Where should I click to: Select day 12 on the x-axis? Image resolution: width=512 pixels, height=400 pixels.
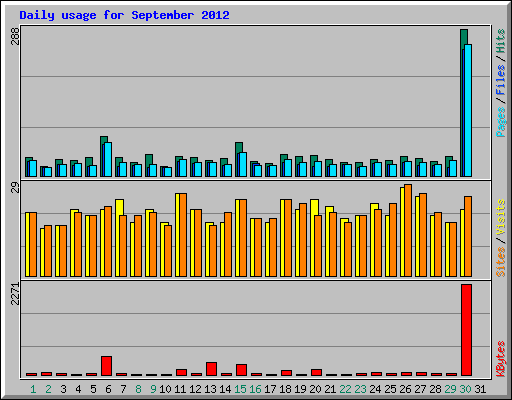tap(195, 389)
